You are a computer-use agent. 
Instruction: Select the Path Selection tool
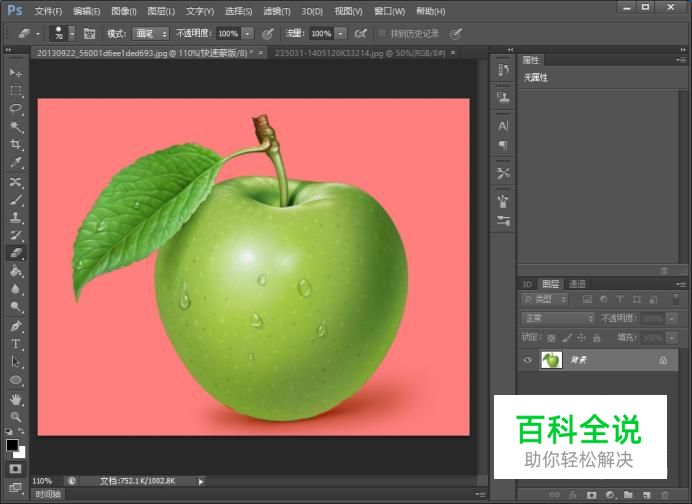coord(16,362)
